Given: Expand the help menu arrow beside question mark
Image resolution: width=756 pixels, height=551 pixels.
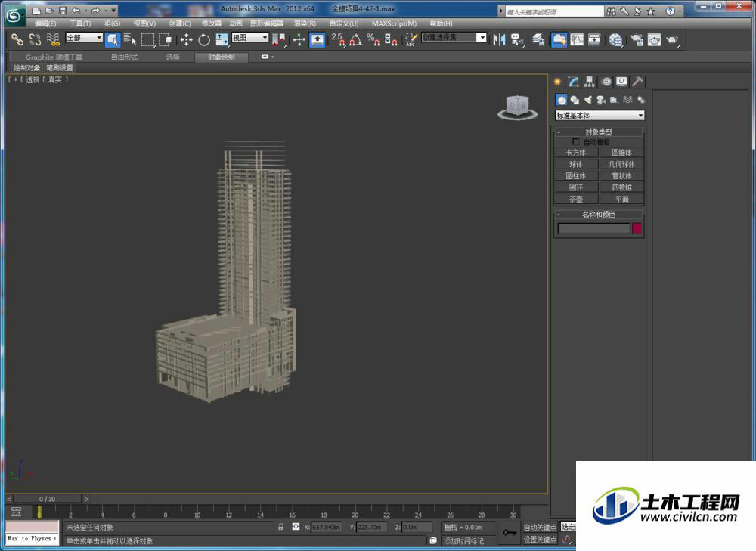Looking at the screenshot, I should 681,11.
